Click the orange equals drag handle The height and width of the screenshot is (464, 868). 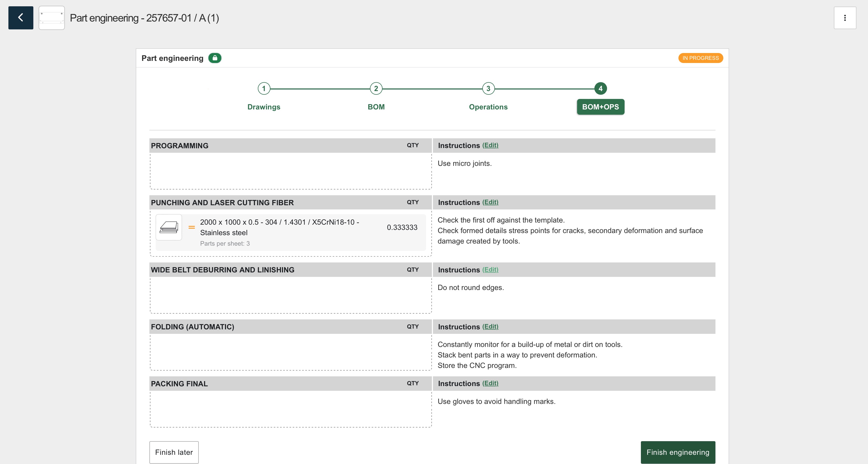pyautogui.click(x=191, y=227)
